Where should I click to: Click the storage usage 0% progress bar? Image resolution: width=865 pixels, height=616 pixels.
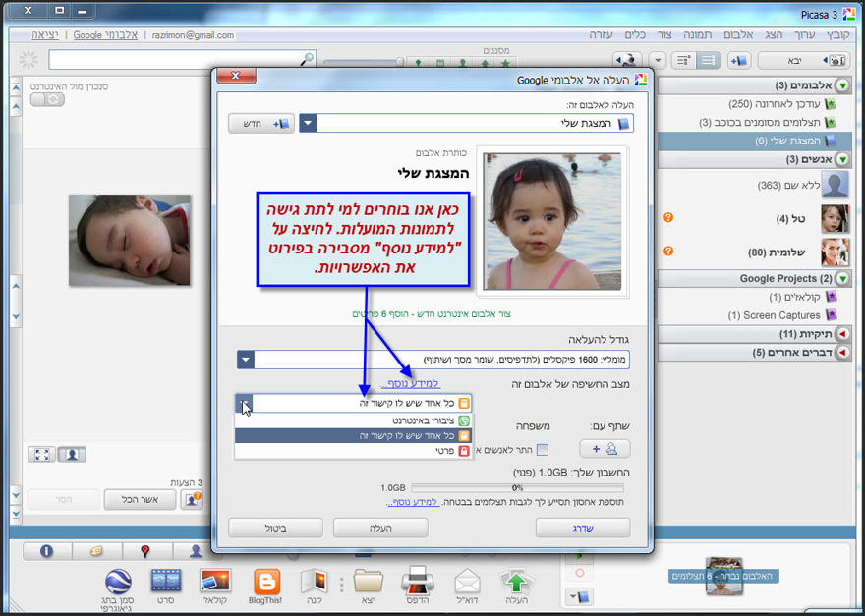[517, 488]
